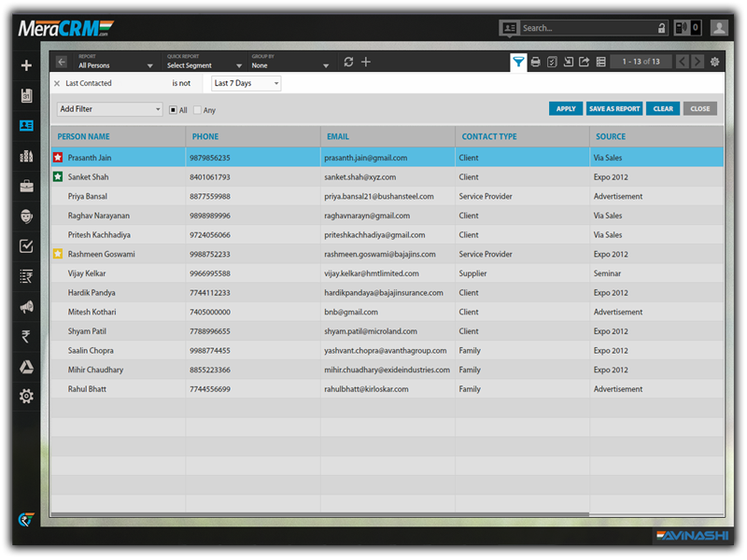Viewport: 747px width, 560px height.
Task: Open the Quick Report Select Segment dropdown
Action: click(x=204, y=62)
